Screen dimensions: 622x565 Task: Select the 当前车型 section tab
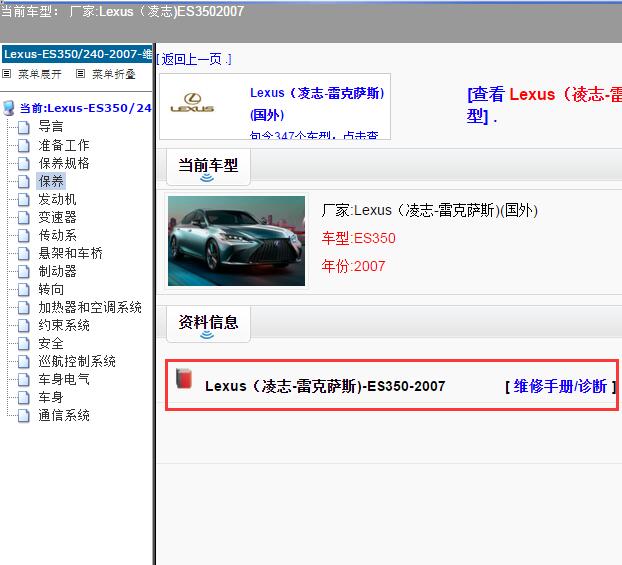pos(208,165)
